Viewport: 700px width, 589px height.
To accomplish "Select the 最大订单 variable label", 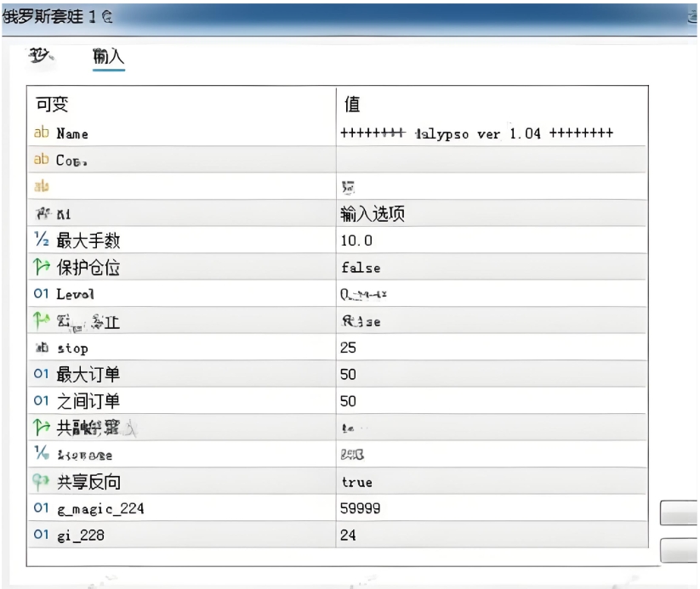I will (x=88, y=374).
